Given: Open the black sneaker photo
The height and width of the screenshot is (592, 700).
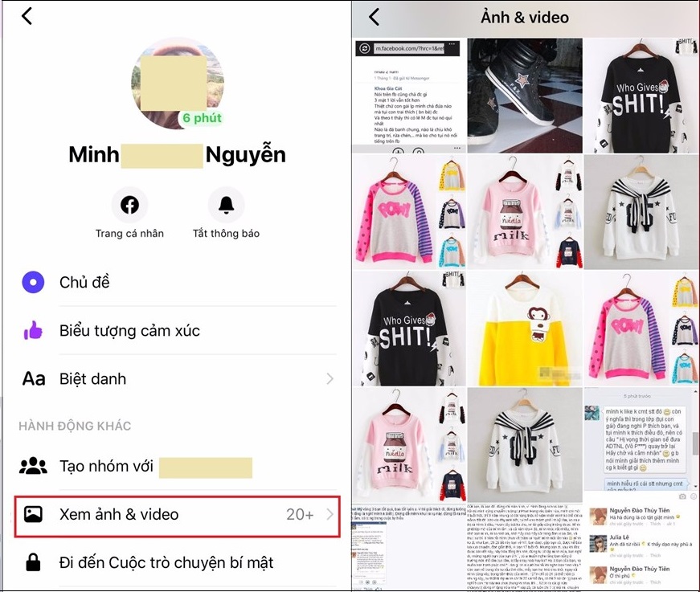Looking at the screenshot, I should click(x=525, y=96).
